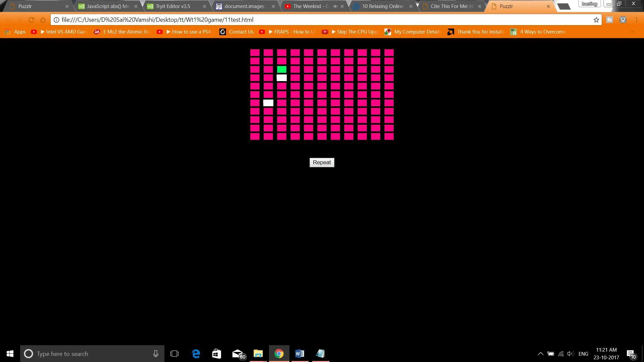Click the home icon in toolbar
This screenshot has height=362, width=644.
point(43,20)
